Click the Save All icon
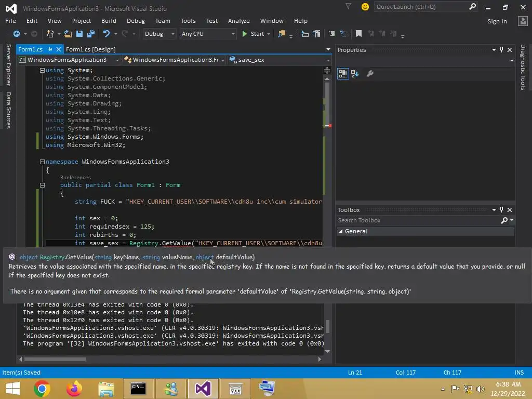Screen dimensions: 532x399 (x=91, y=34)
